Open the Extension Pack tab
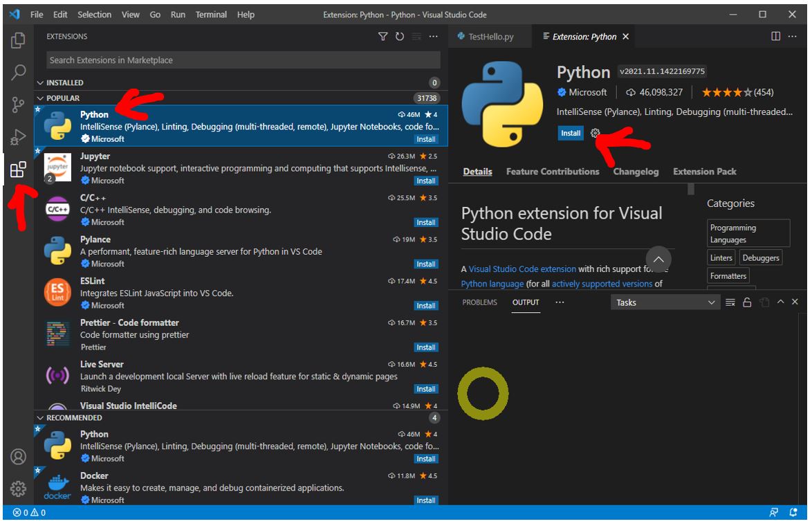The image size is (812, 526). pyautogui.click(x=705, y=172)
